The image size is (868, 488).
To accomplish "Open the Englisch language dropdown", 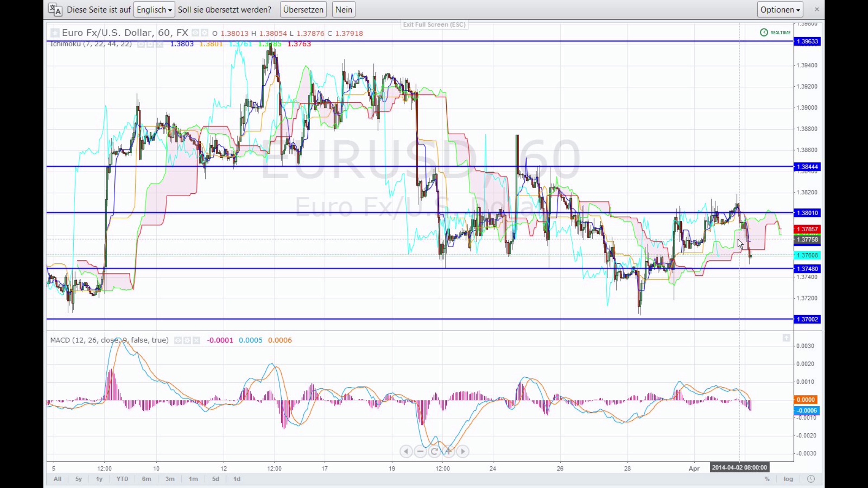I will pos(154,9).
